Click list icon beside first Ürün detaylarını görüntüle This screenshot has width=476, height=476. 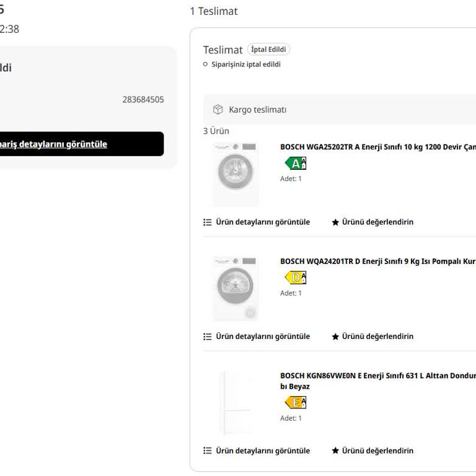point(208,222)
